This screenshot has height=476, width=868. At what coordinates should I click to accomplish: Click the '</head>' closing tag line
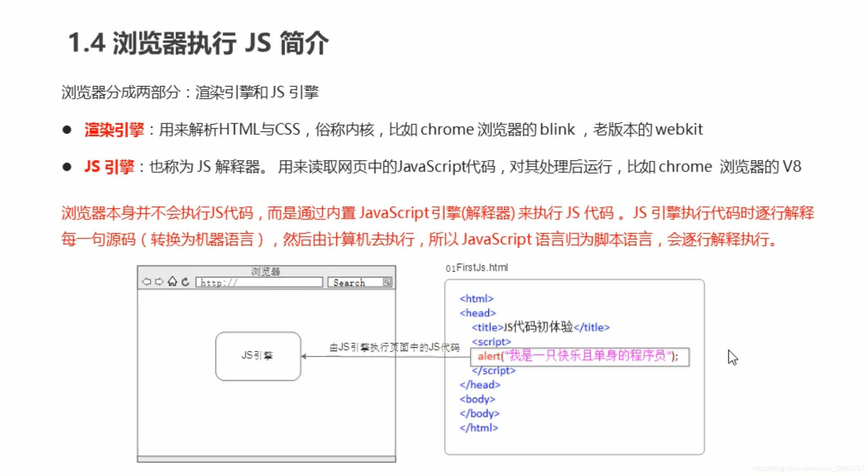pyautogui.click(x=480, y=385)
